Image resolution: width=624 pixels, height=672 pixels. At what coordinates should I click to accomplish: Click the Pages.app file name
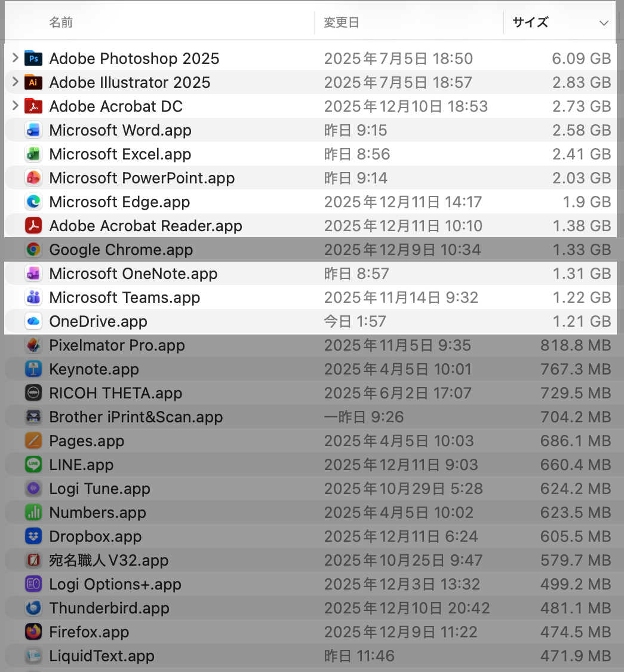tap(87, 441)
